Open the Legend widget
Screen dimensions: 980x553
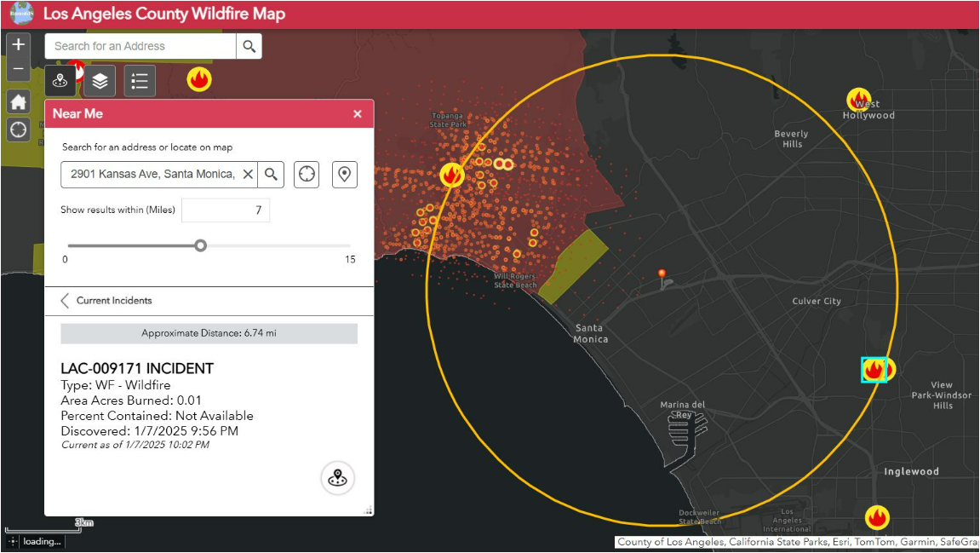[140, 81]
